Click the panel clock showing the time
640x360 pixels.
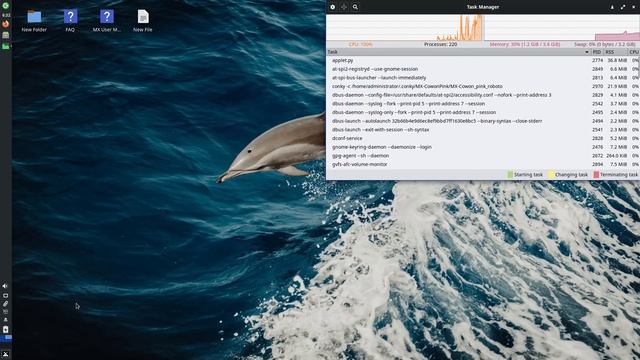(6, 15)
